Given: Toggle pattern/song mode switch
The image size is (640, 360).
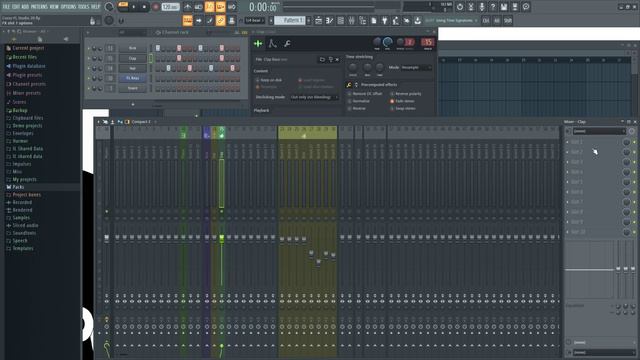Looking at the screenshot, I should tap(123, 6).
